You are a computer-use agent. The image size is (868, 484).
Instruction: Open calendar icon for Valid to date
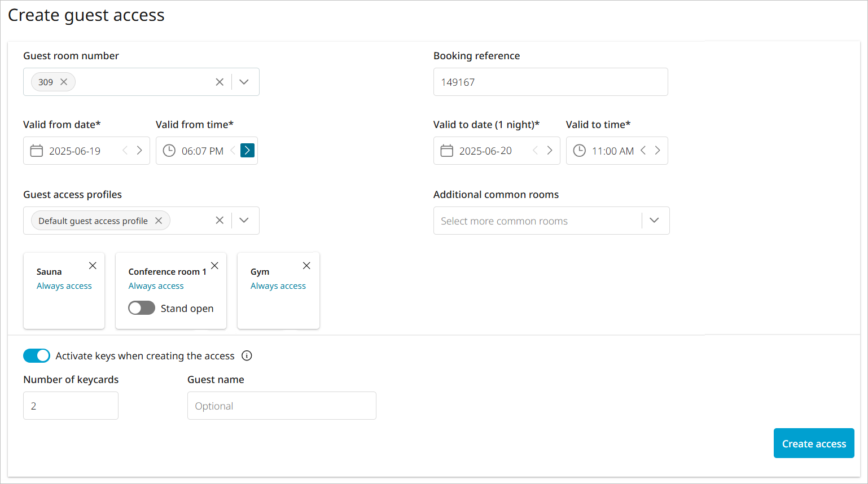coord(447,151)
